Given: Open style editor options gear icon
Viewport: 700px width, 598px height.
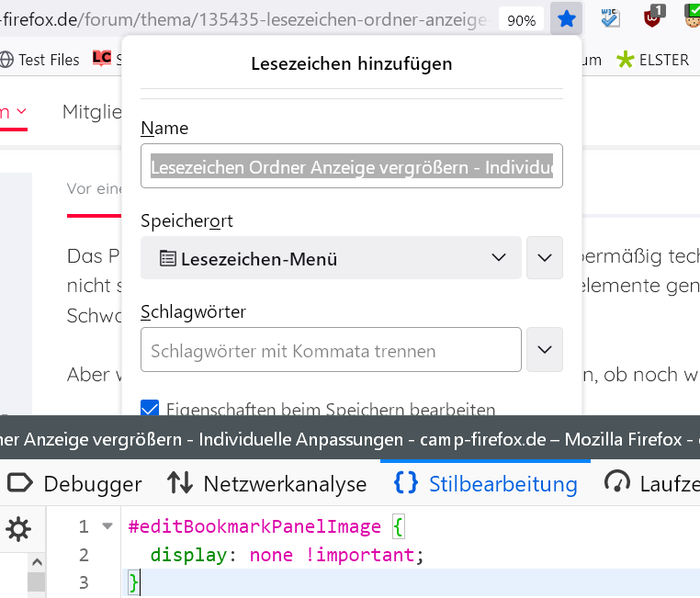Looking at the screenshot, I should point(18,529).
